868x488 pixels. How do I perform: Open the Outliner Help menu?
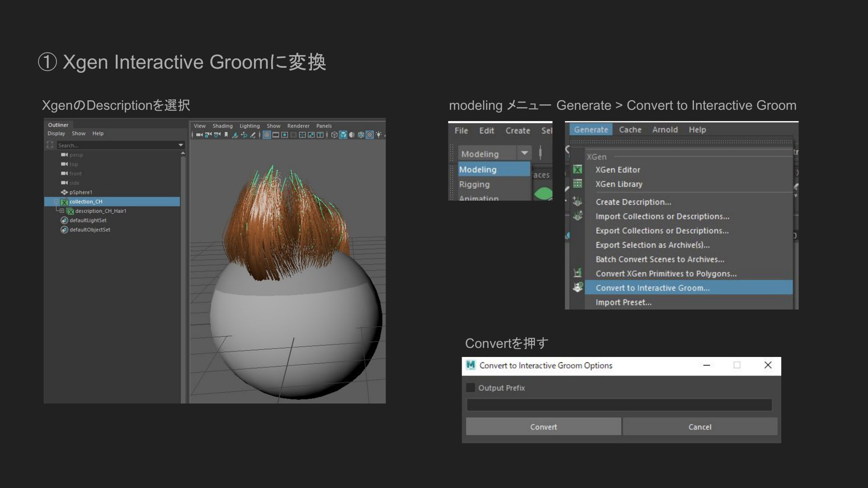[98, 134]
